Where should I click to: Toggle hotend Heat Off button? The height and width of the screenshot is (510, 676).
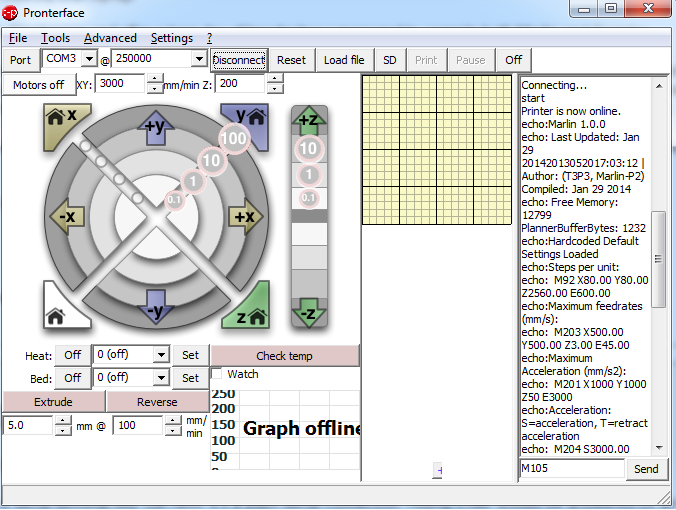click(x=73, y=355)
